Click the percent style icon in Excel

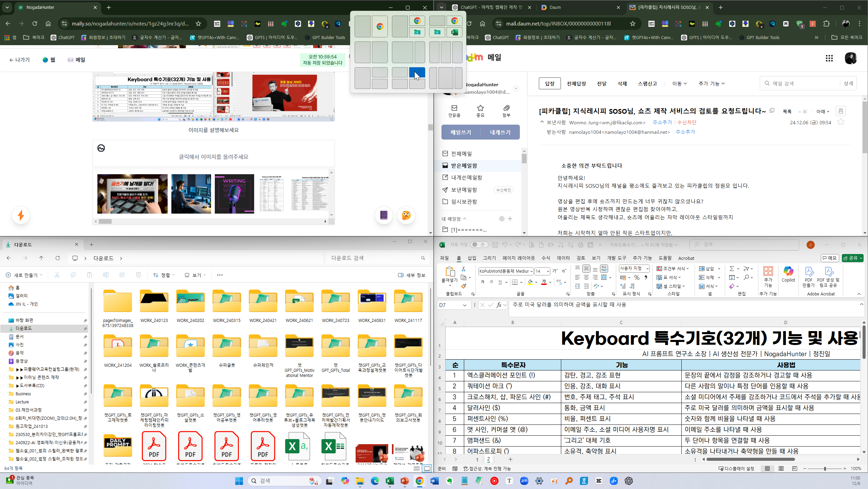[x=637, y=277]
